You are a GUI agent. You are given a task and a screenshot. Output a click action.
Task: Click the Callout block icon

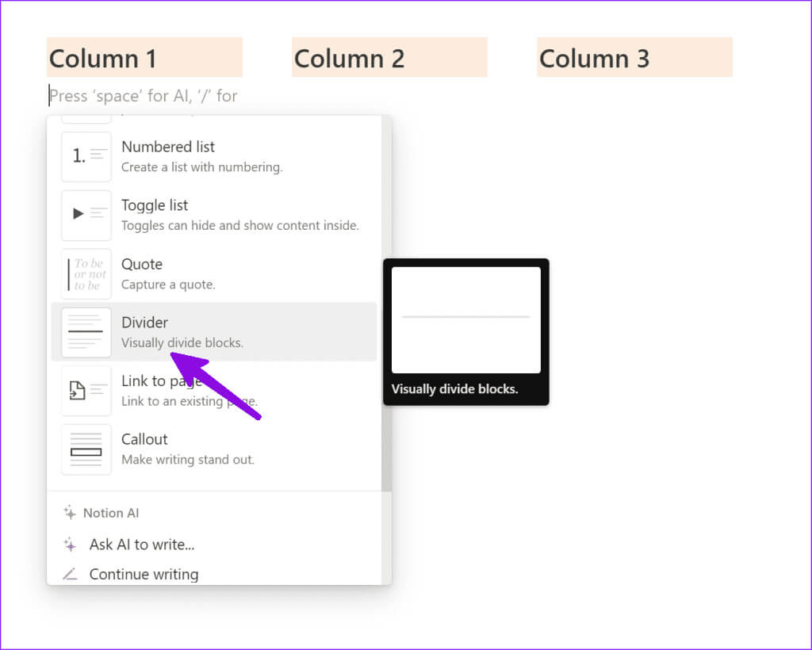tap(86, 449)
